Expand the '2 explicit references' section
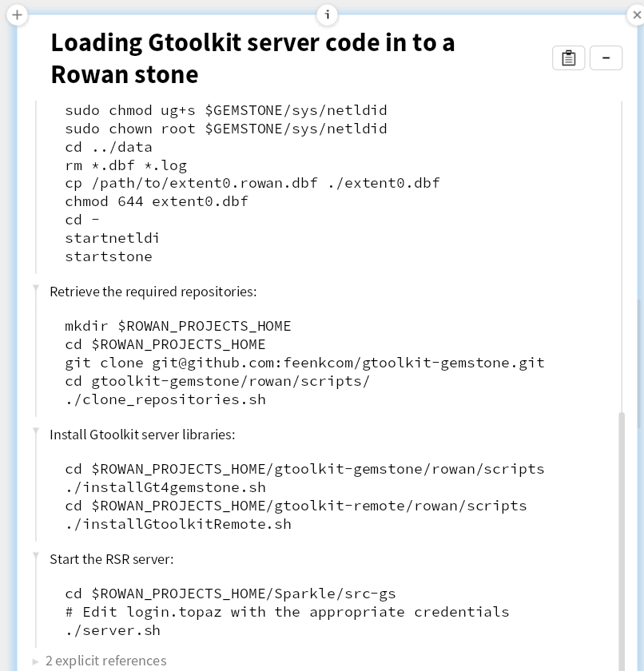Viewport: 644px width, 671px height. click(x=35, y=661)
